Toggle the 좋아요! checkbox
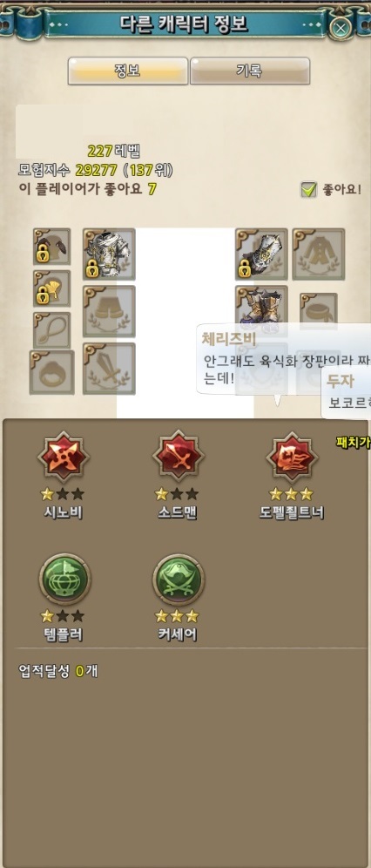371x868 pixels. coord(308,190)
